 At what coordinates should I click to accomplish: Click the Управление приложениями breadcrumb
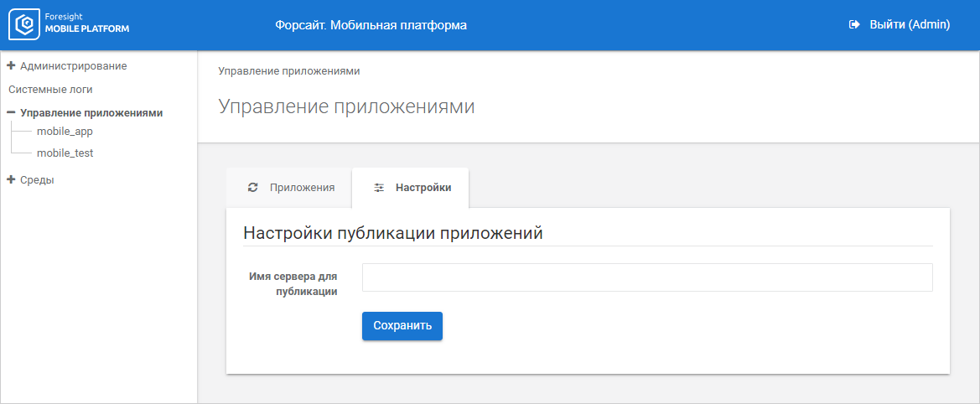pos(289,71)
